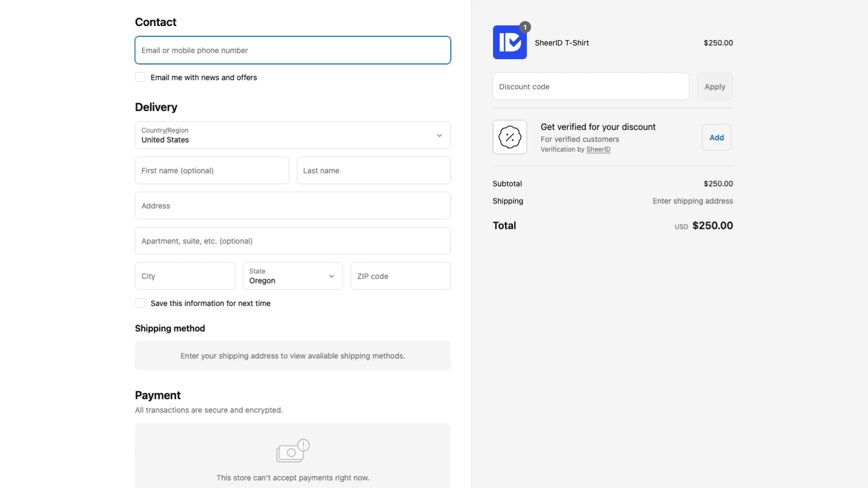Click the Apply discount button
The height and width of the screenshot is (488, 868).
click(714, 86)
